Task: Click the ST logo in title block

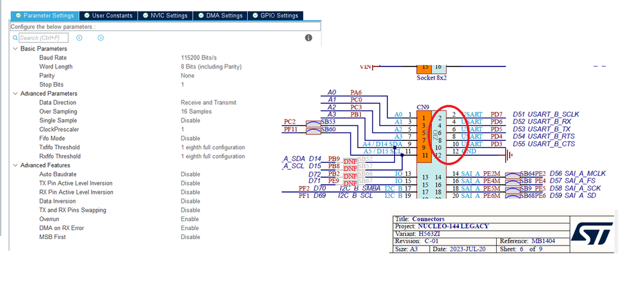Action: point(593,233)
